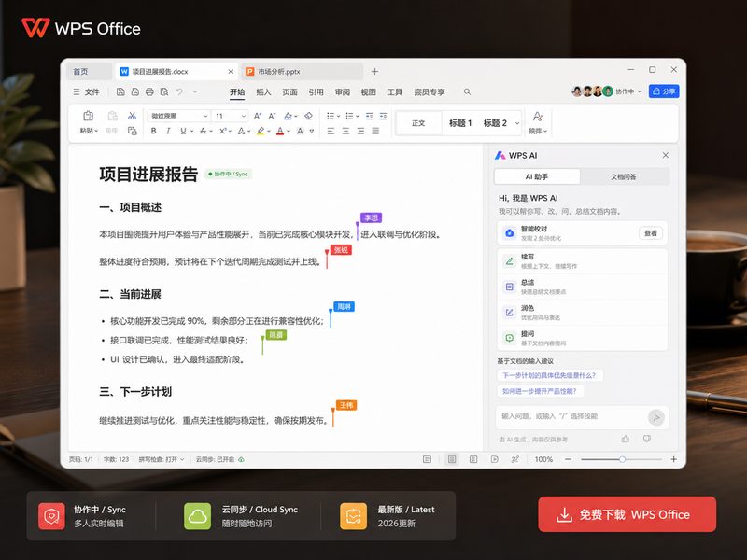Click the blue 分享 share button
Screen dimensions: 747x560
[664, 91]
